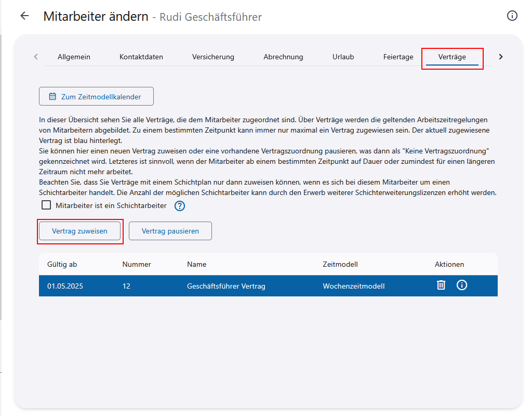Select the Versicherung tab
532x416 pixels.
pos(213,57)
